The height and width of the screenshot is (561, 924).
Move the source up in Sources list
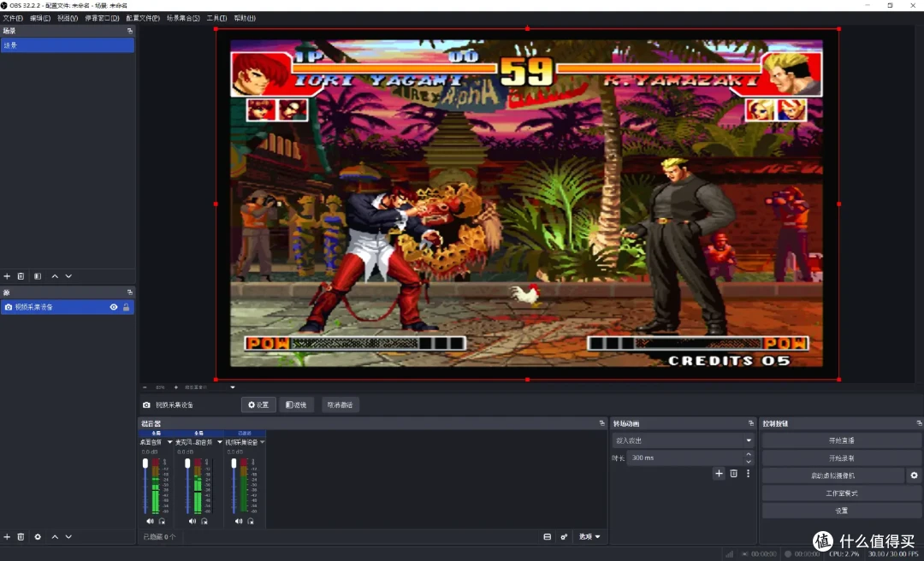55,537
